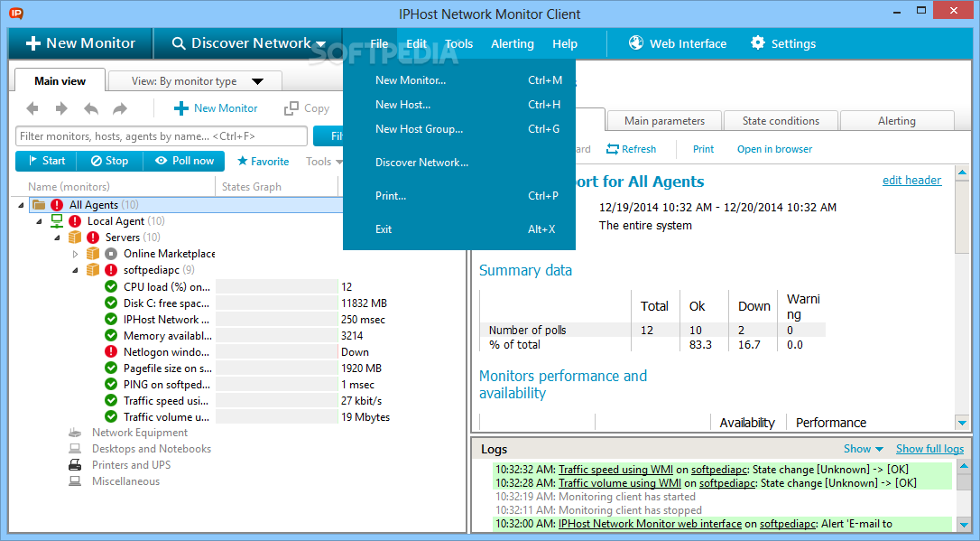This screenshot has width=980, height=541.
Task: Click the Copy icon in toolbar
Action: (291, 108)
